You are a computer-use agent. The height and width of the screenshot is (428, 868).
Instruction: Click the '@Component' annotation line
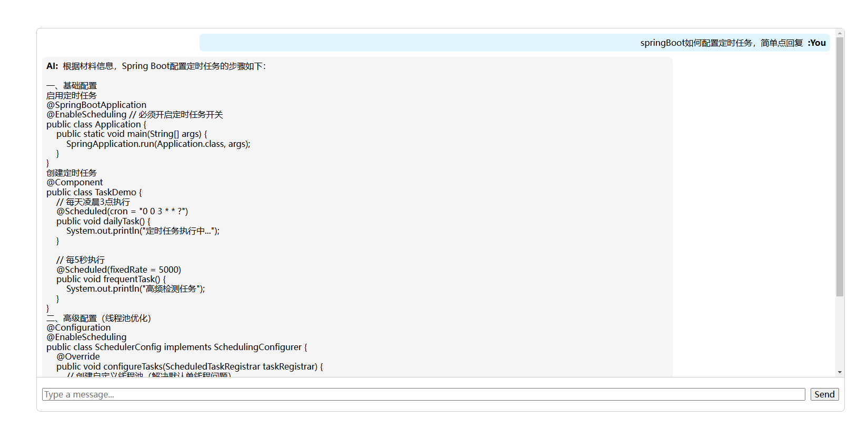75,182
